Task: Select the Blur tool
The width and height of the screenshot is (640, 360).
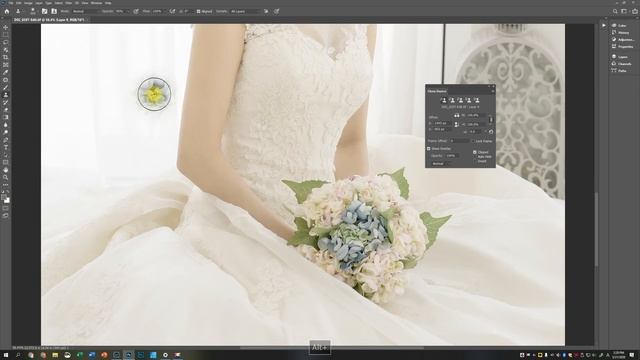Action: (5, 125)
